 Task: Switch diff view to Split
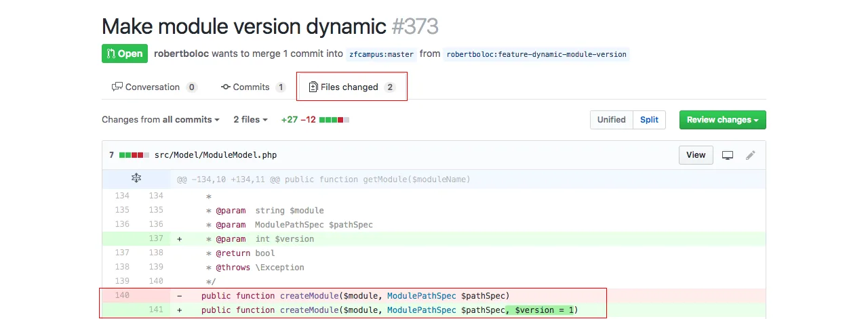(x=650, y=120)
